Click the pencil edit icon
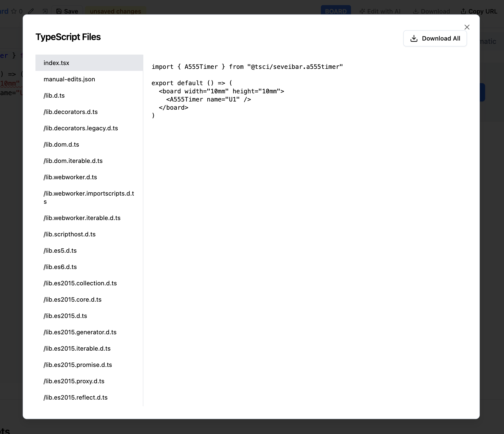Image resolution: width=504 pixels, height=434 pixels. click(x=31, y=11)
